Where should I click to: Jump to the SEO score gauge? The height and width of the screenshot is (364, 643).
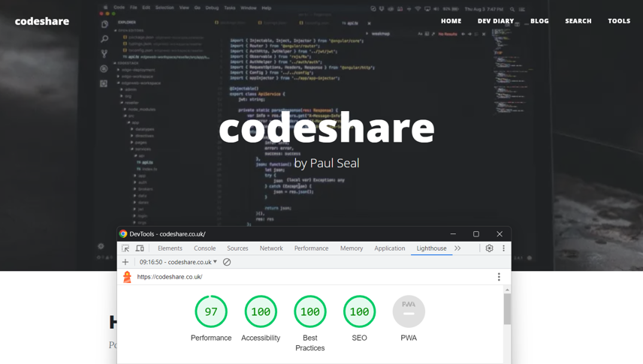[359, 311]
